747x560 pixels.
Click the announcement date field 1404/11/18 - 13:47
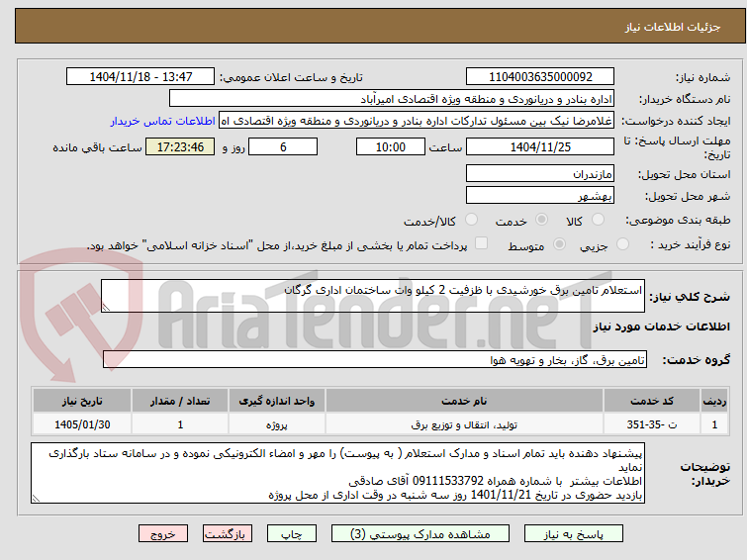coord(140,77)
